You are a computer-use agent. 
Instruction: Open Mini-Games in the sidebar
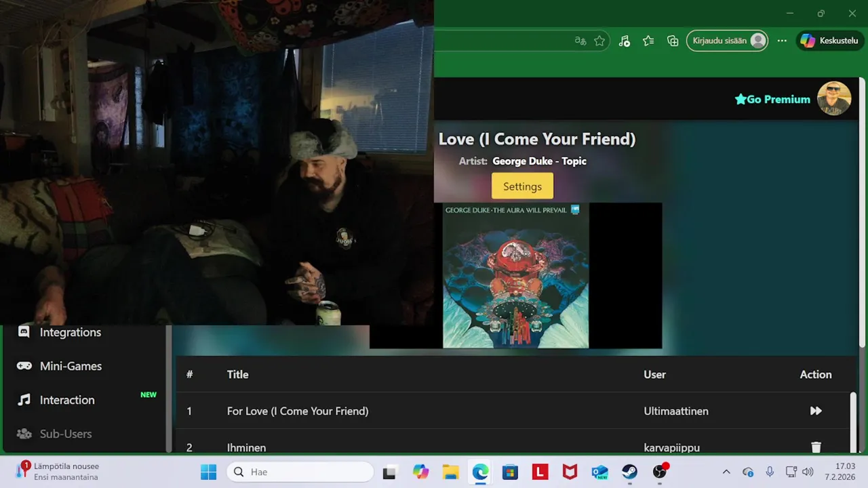[71, 366]
